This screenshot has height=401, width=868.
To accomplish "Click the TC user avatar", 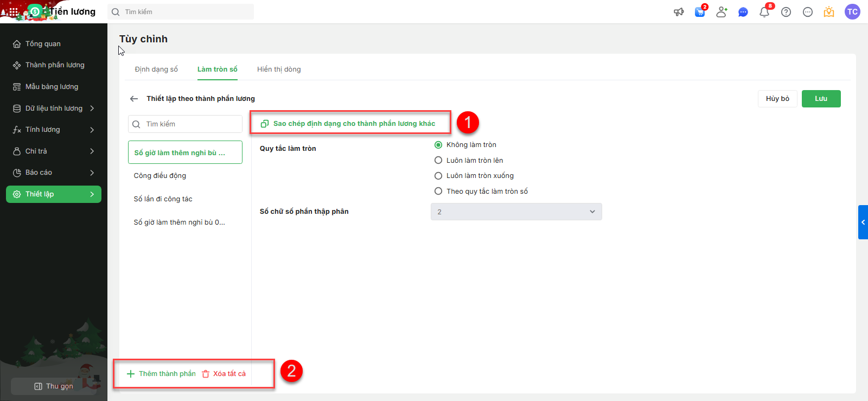I will pos(852,12).
